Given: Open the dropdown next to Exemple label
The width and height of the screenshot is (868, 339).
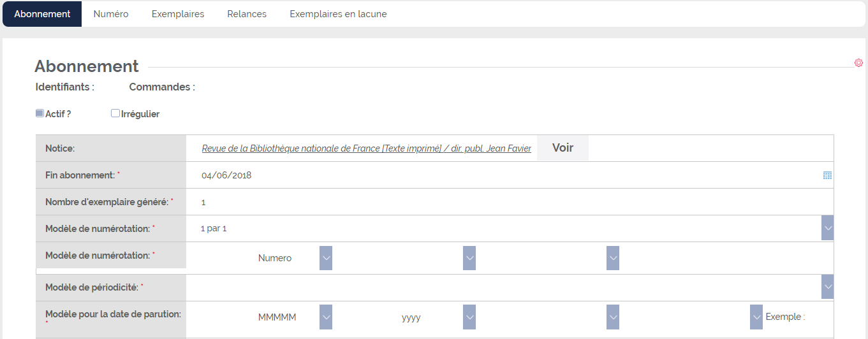Looking at the screenshot, I should pyautogui.click(x=756, y=317).
